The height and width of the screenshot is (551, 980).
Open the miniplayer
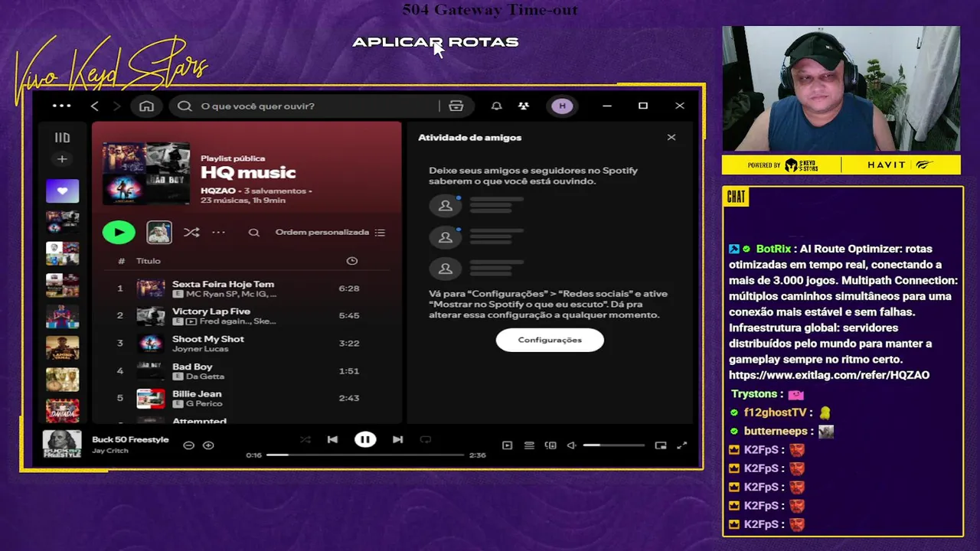(661, 445)
